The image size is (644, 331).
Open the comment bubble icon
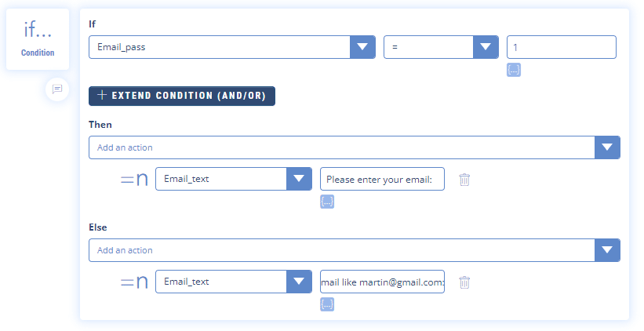point(57,89)
